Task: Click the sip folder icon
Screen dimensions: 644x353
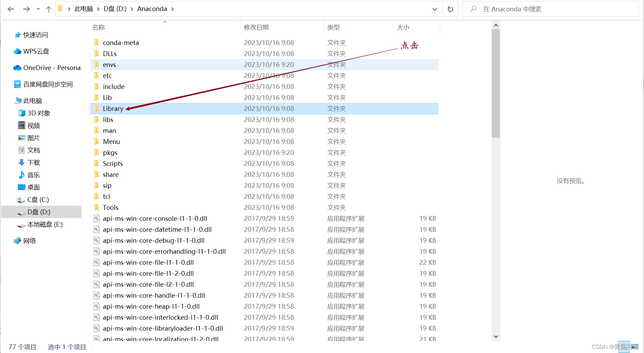Action: click(x=96, y=185)
